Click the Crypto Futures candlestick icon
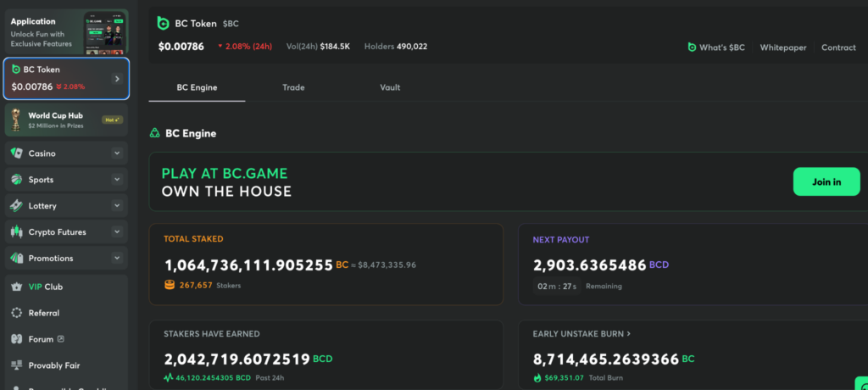Viewport: 868px width, 390px height. pos(17,231)
